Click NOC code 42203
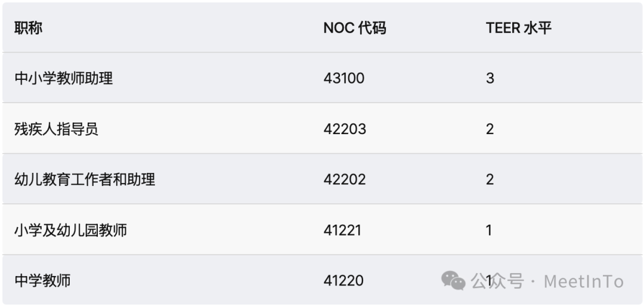Image resolution: width=644 pixels, height=307 pixels. coord(345,129)
